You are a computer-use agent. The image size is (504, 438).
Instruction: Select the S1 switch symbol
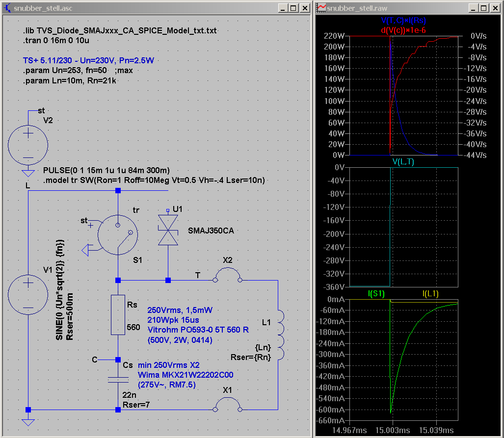pyautogui.click(x=118, y=235)
